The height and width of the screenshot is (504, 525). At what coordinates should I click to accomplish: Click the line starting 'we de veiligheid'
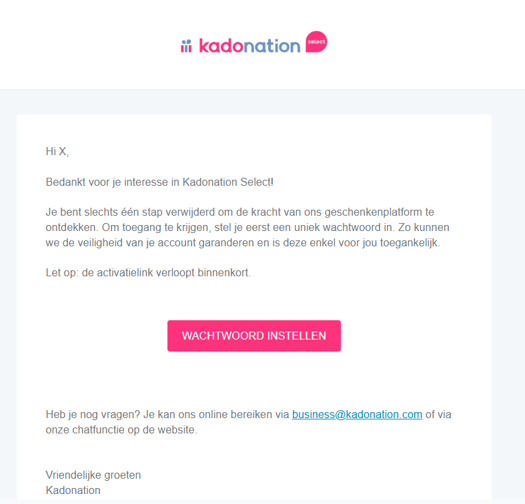coord(243,242)
